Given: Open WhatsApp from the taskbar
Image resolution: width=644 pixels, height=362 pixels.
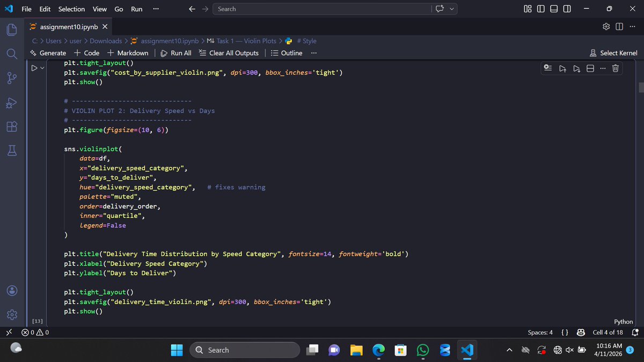Looking at the screenshot, I should [x=422, y=350].
